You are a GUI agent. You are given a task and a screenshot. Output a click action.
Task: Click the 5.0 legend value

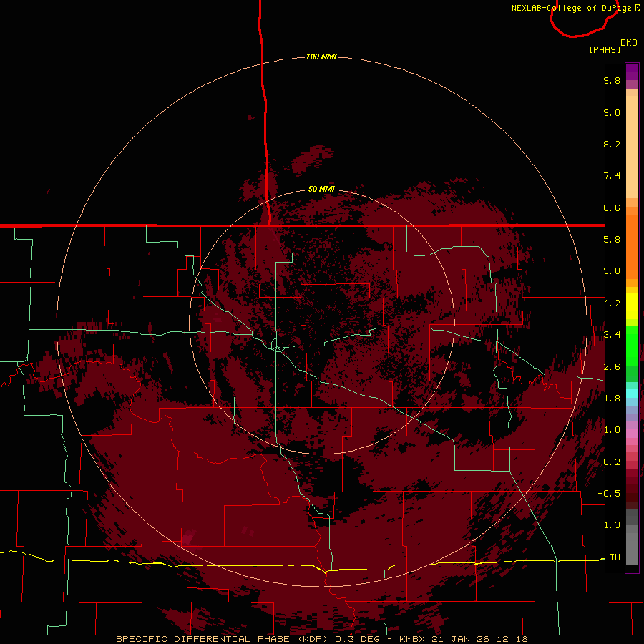[x=612, y=271]
